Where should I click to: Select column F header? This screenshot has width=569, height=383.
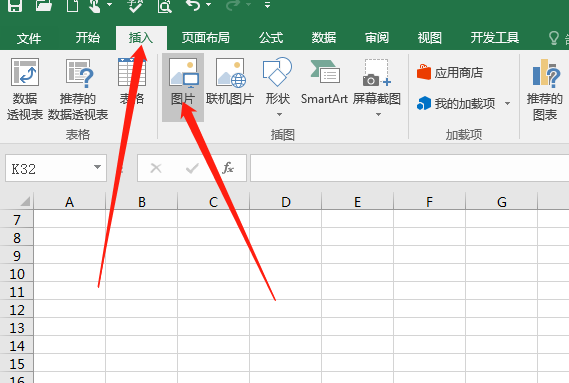[x=429, y=202]
